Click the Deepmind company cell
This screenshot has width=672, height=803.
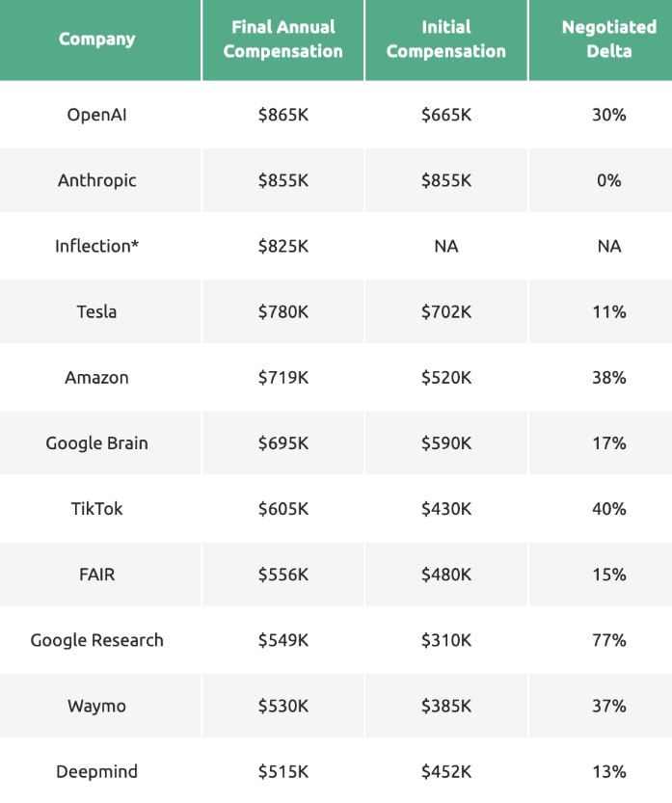(x=96, y=771)
